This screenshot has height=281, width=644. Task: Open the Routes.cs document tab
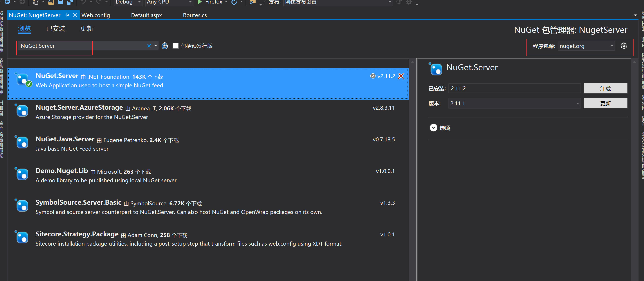(195, 15)
